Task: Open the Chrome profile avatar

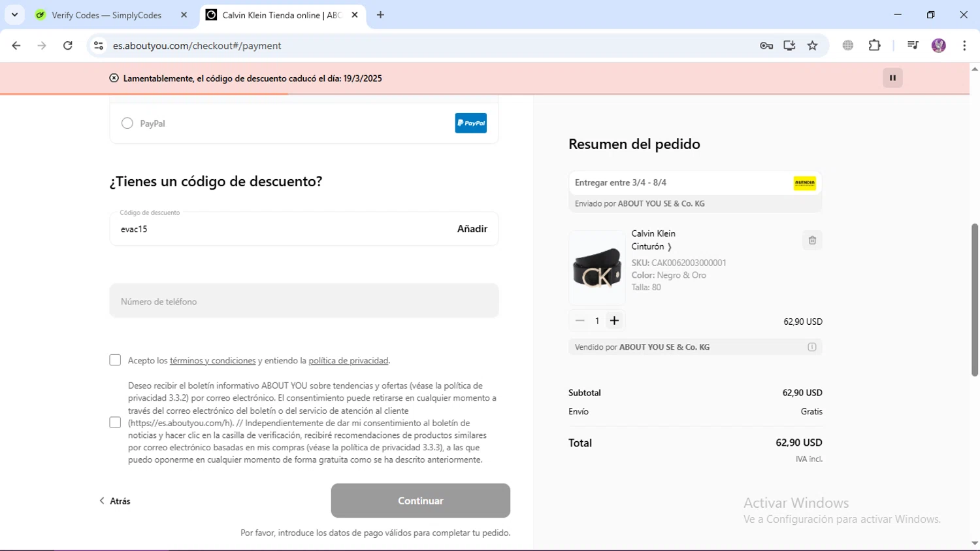Action: pyautogui.click(x=939, y=46)
